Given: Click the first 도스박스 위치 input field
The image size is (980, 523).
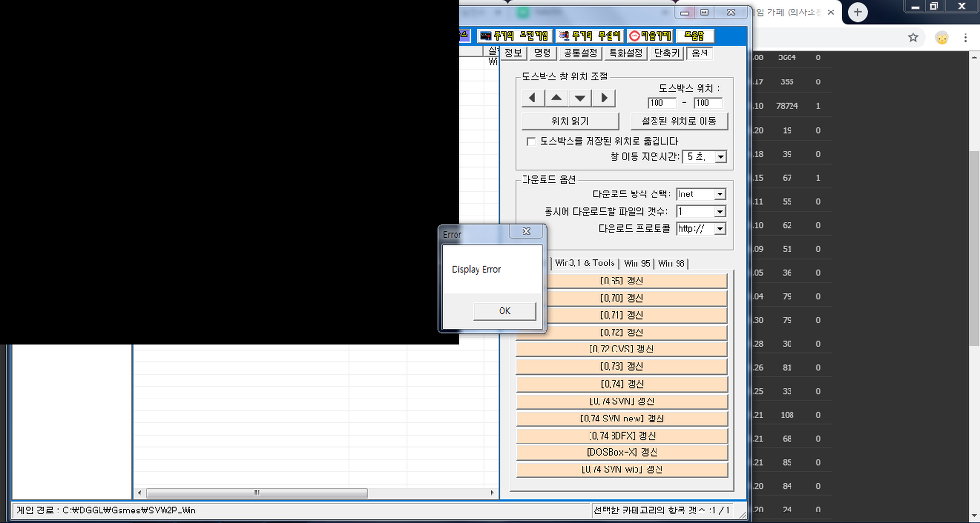Looking at the screenshot, I should (x=662, y=102).
